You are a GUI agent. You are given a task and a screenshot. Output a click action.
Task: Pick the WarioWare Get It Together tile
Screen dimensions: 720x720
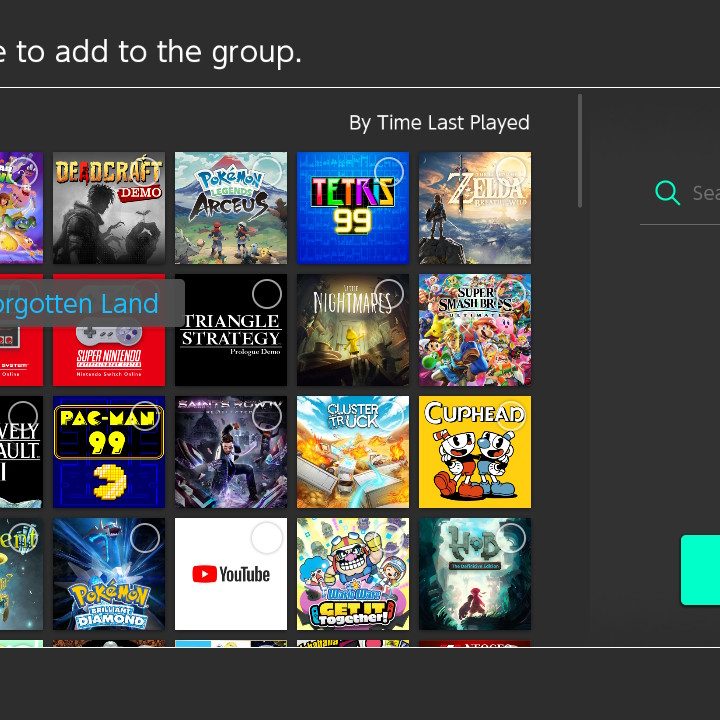[x=353, y=574]
